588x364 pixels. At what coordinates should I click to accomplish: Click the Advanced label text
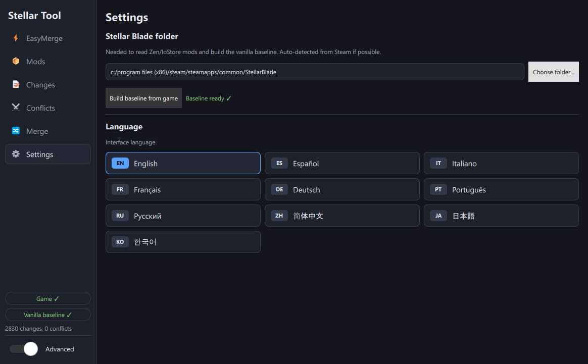tap(60, 349)
